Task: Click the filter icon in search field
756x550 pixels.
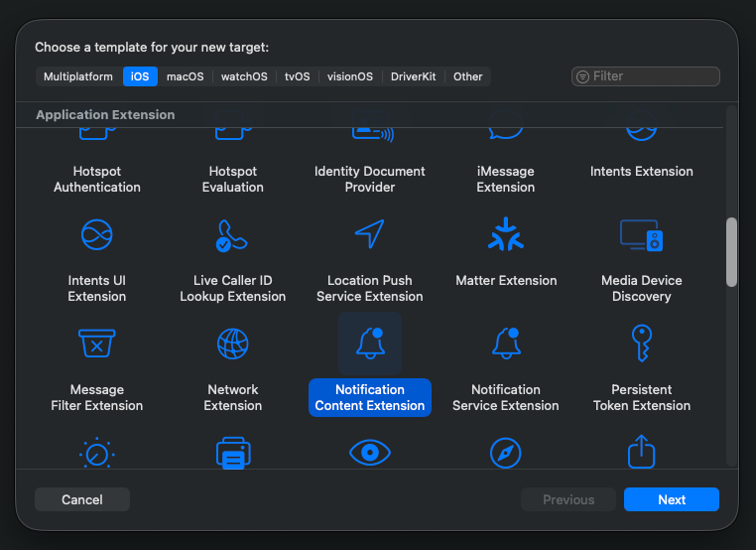Action: tap(583, 76)
